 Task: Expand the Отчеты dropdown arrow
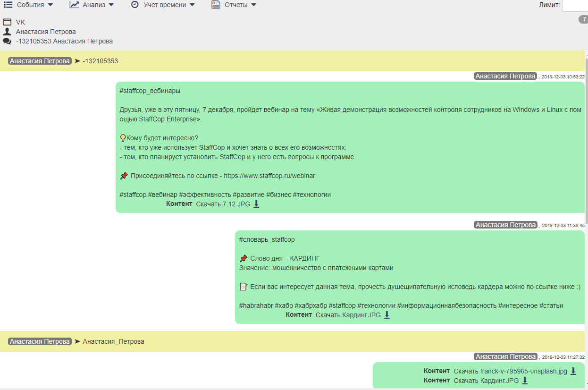tap(253, 5)
